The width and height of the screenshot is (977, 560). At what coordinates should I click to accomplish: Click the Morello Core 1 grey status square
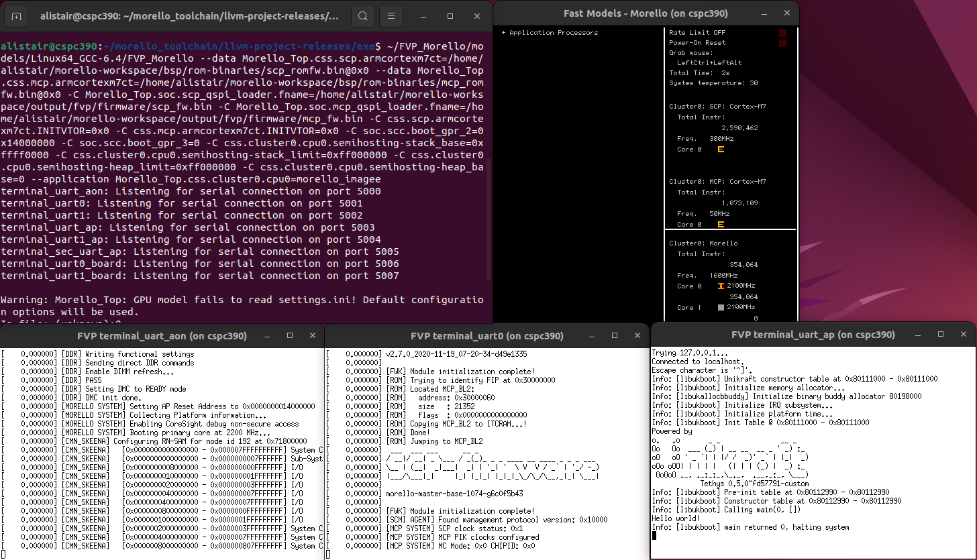click(x=721, y=307)
